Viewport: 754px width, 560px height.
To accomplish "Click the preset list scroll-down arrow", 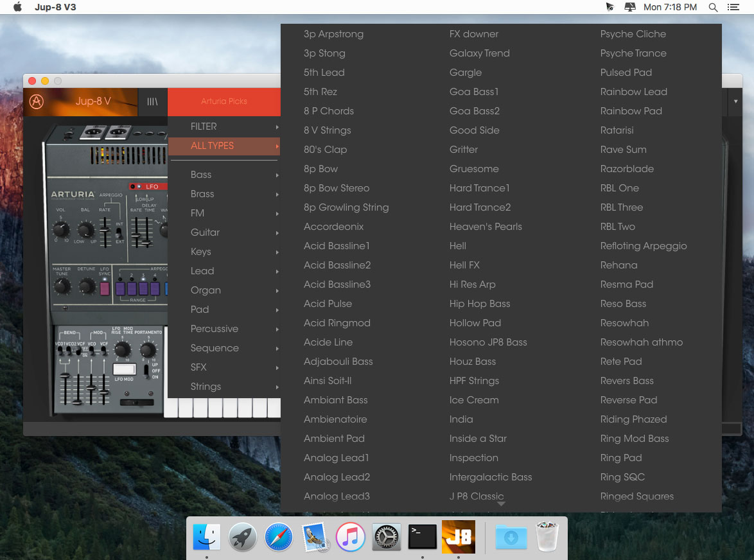I will pos(501,503).
